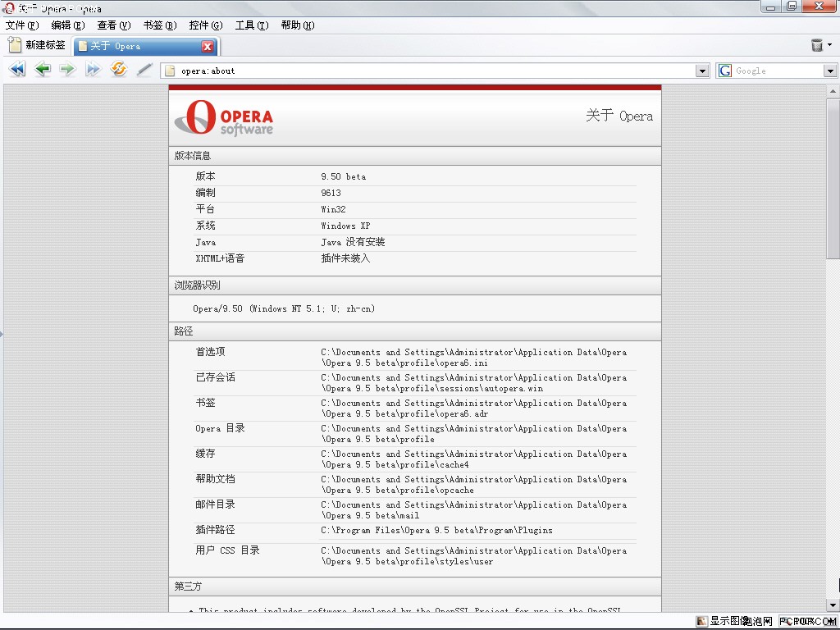The width and height of the screenshot is (840, 630).
Task: Open the 文件(F) menu
Action: click(x=22, y=25)
